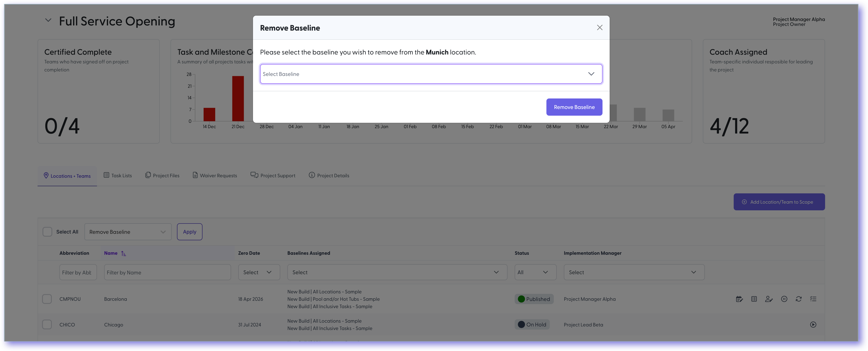Go to Waiver Requests tab

215,175
